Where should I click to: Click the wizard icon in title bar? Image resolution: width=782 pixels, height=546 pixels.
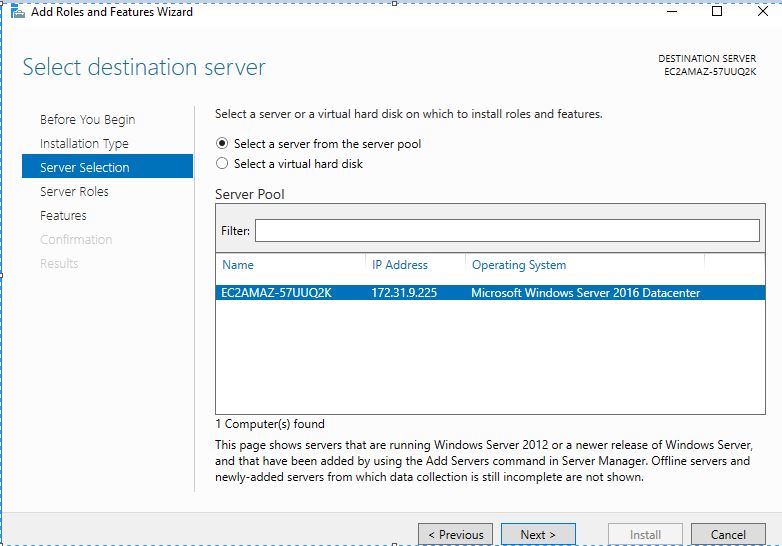(x=17, y=12)
